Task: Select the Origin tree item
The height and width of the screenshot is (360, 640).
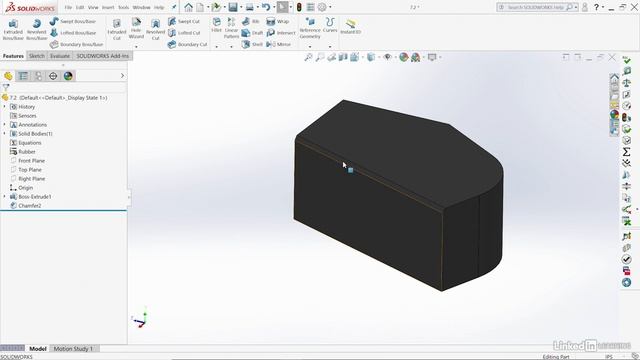Action: point(21,188)
